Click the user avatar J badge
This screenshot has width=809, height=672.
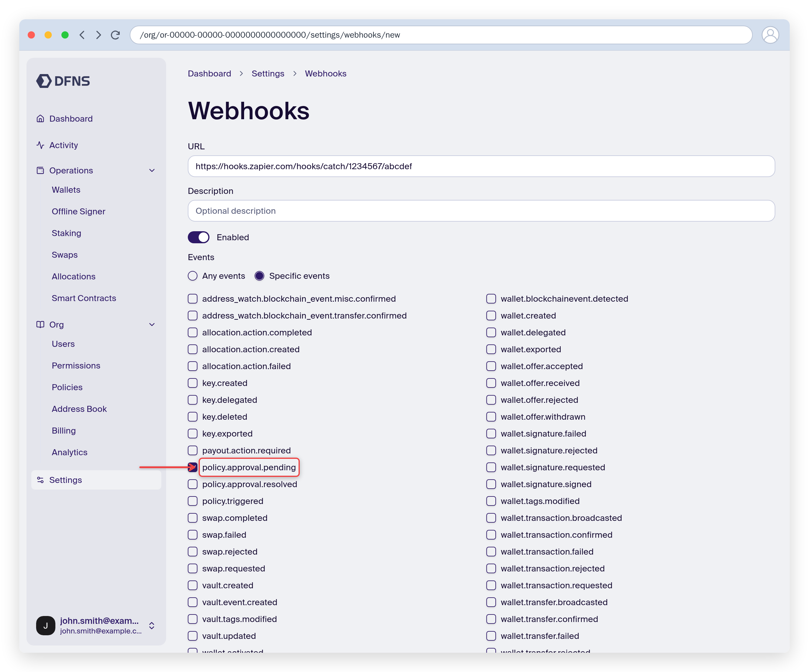tap(45, 625)
